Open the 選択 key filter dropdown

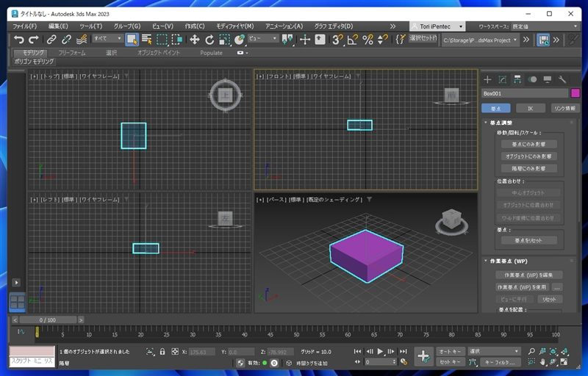494,351
